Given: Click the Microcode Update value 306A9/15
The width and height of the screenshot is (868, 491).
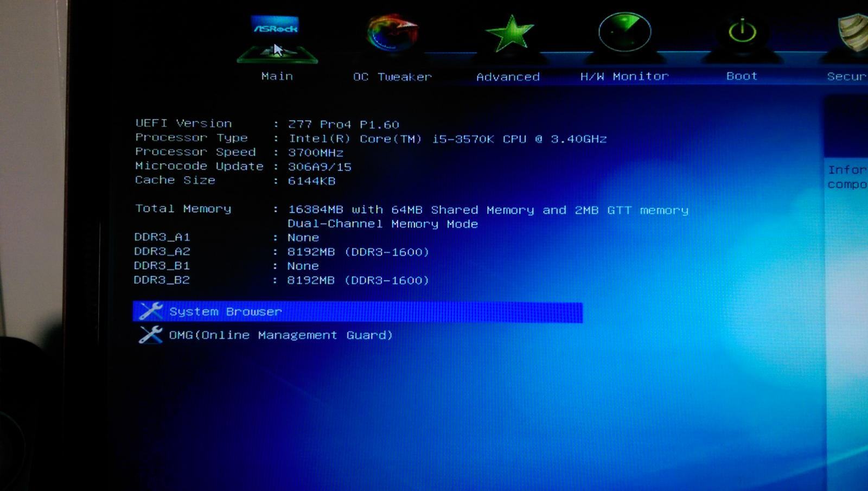Looking at the screenshot, I should coord(320,167).
